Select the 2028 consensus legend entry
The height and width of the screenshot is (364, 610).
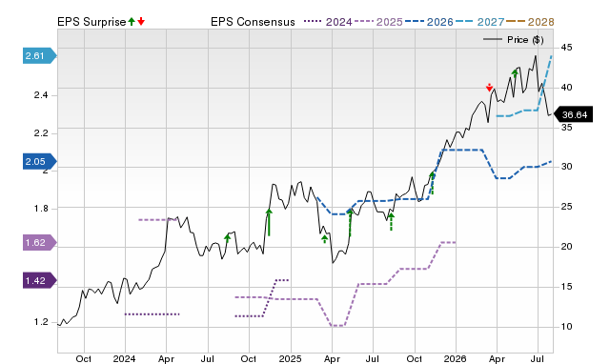pyautogui.click(x=530, y=22)
